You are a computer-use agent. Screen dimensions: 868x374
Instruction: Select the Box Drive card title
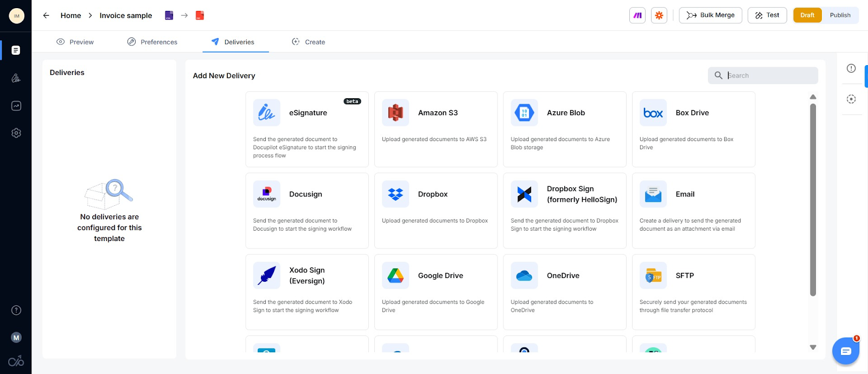tap(692, 113)
